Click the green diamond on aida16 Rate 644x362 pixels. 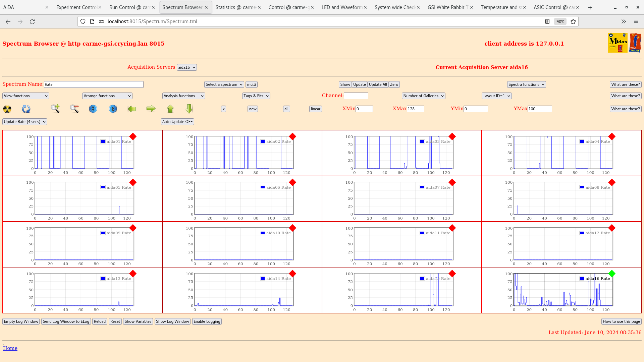(x=612, y=274)
